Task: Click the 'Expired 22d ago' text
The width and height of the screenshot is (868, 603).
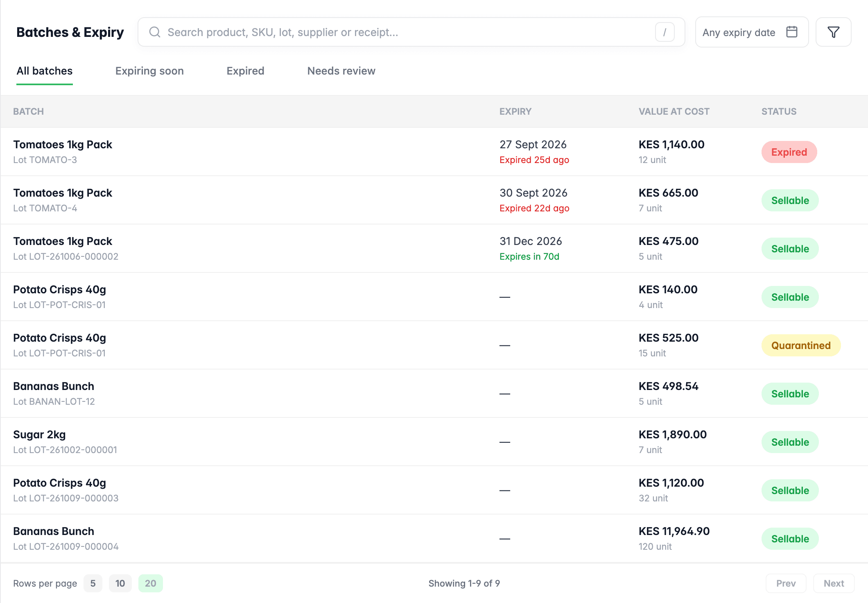Action: pyautogui.click(x=534, y=208)
